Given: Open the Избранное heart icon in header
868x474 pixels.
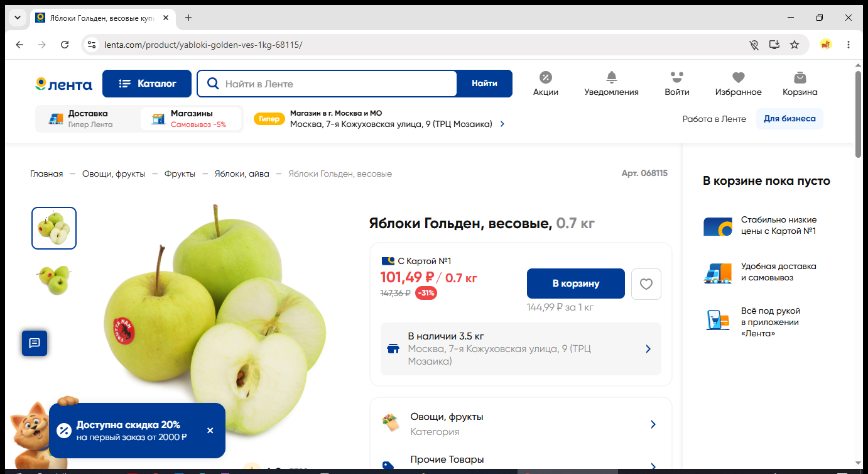Looking at the screenshot, I should 738,84.
